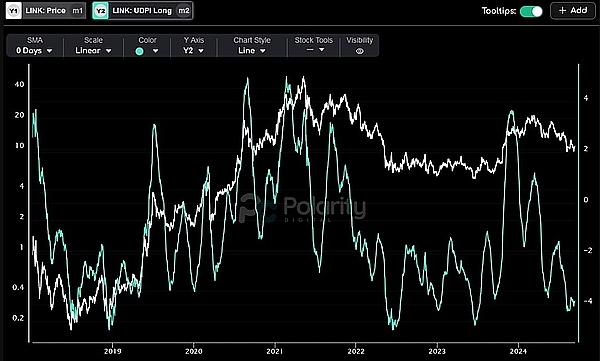Click the teal Color swatch circle

[140, 51]
